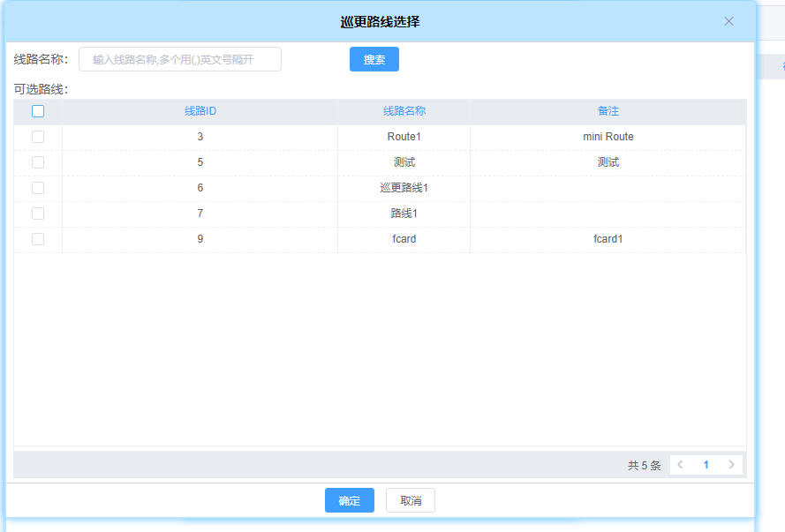Check the box for Route1 row
The image size is (785, 532).
38,137
